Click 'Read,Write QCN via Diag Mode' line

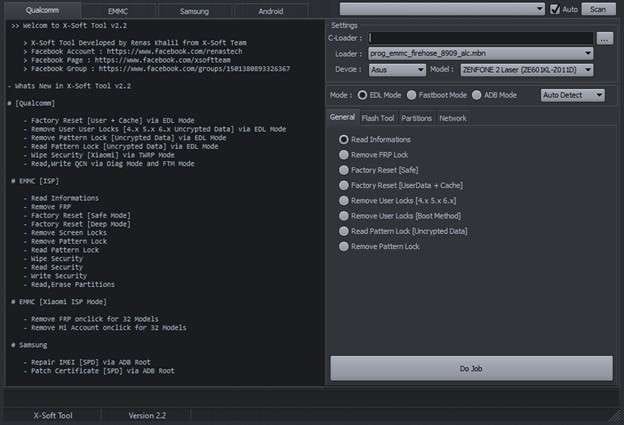(x=109, y=164)
